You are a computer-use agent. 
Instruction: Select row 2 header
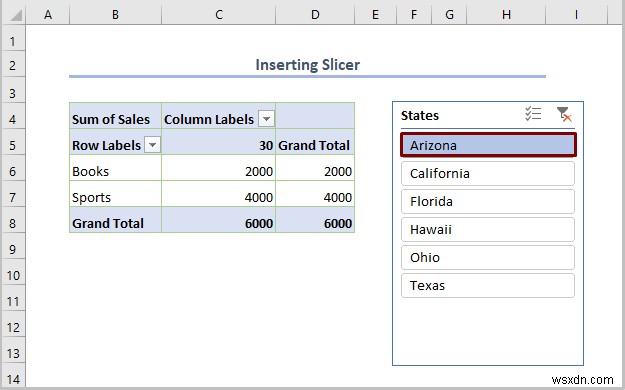point(13,65)
